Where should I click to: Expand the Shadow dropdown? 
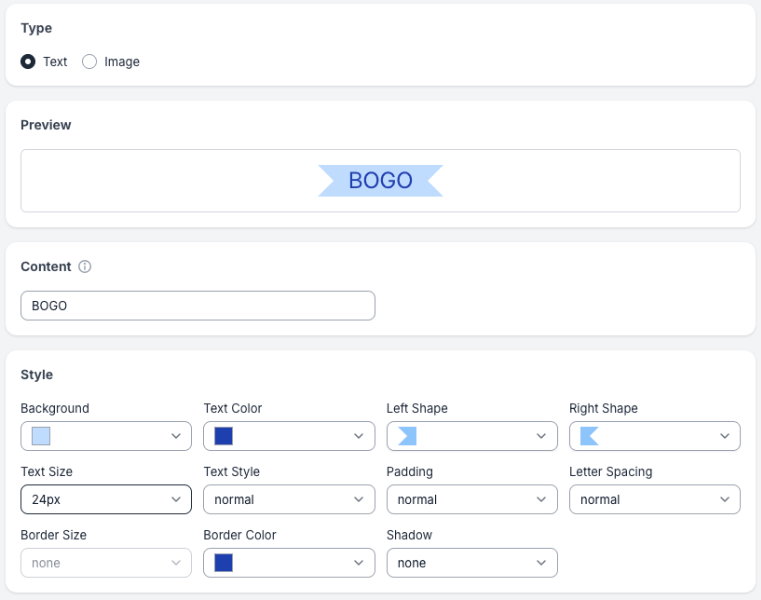point(471,563)
